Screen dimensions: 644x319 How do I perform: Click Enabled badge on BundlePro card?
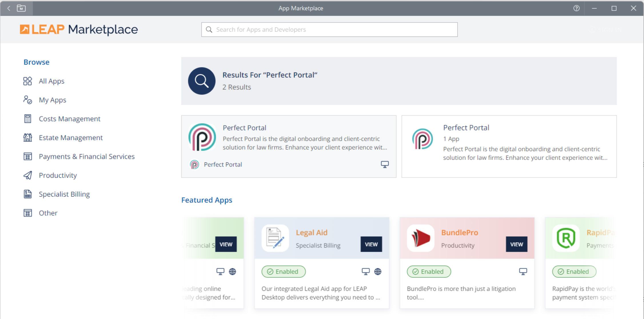[429, 272]
